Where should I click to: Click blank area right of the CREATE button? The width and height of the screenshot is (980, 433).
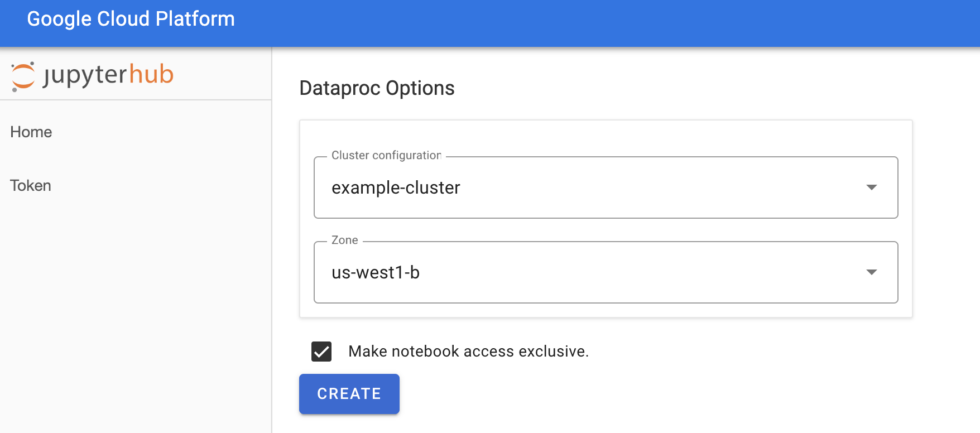point(614,394)
